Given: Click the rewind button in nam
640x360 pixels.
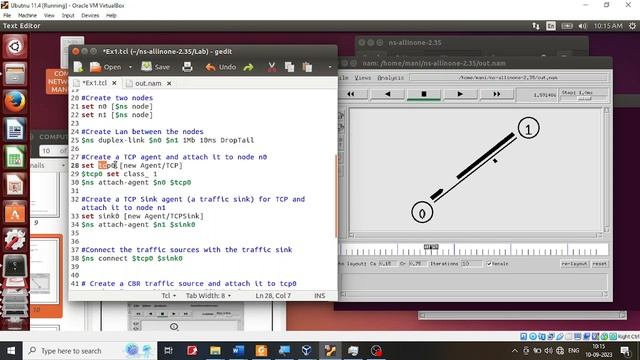Looking at the screenshot, I should (x=351, y=94).
